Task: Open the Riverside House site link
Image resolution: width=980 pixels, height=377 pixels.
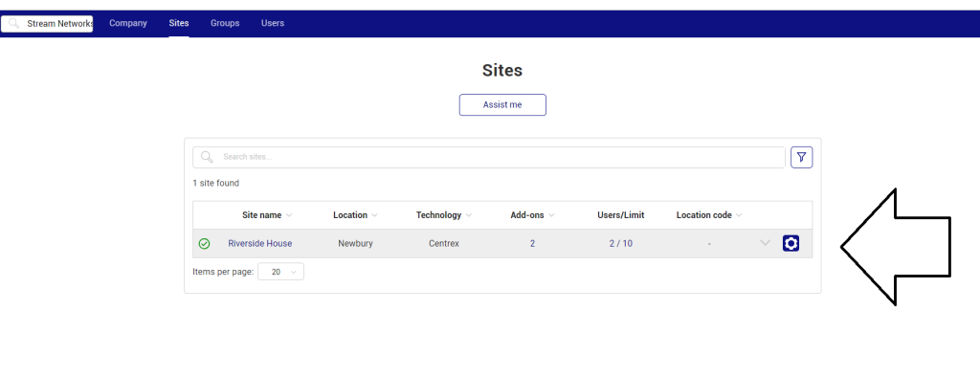Action: click(x=260, y=244)
